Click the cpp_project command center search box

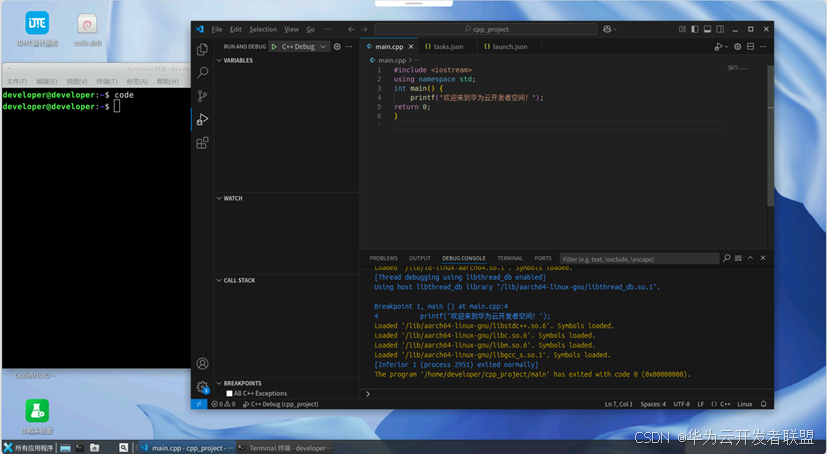pyautogui.click(x=486, y=29)
